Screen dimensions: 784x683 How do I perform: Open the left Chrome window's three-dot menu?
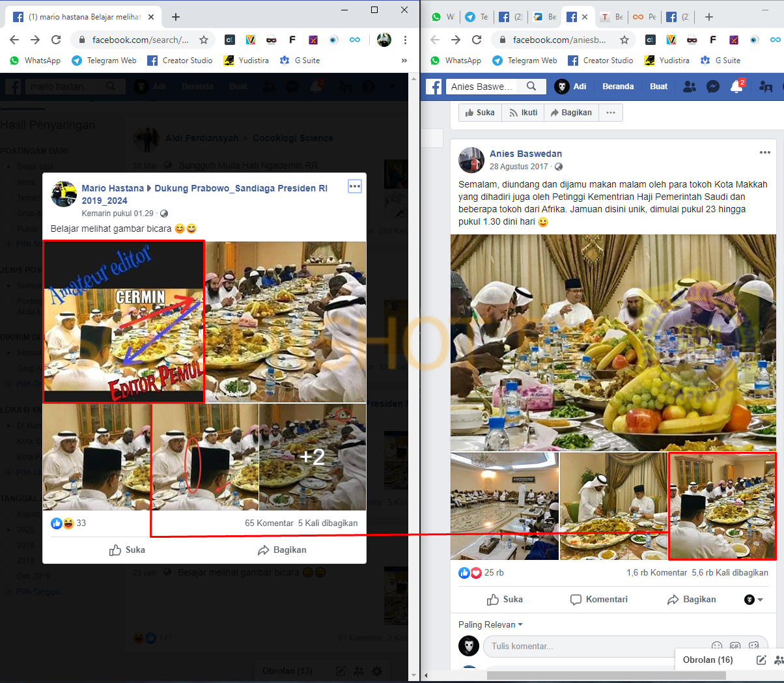coord(405,40)
